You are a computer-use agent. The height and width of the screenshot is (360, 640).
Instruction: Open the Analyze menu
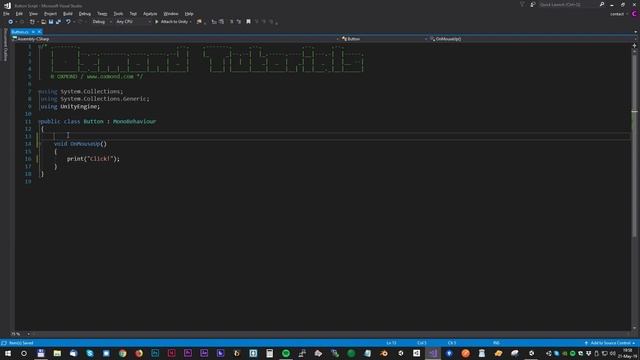[x=150, y=14]
